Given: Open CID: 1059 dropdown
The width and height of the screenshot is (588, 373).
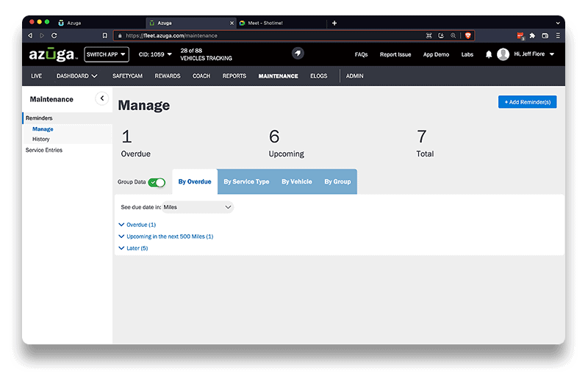Looking at the screenshot, I should point(155,54).
